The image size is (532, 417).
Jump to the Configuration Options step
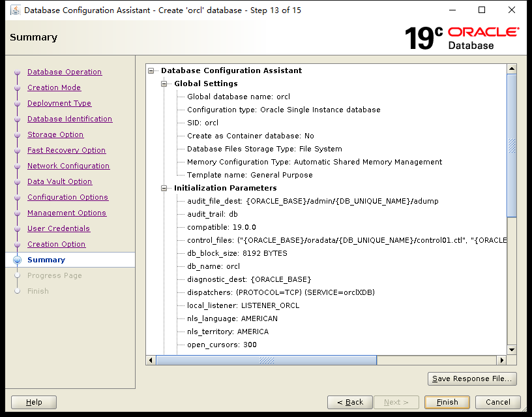tap(68, 197)
